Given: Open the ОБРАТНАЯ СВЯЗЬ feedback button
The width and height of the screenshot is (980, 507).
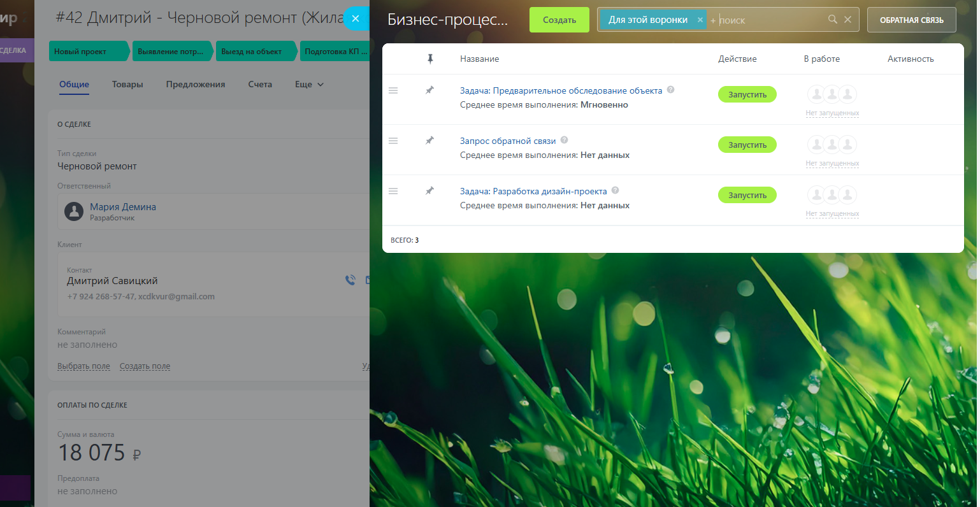Looking at the screenshot, I should (911, 20).
